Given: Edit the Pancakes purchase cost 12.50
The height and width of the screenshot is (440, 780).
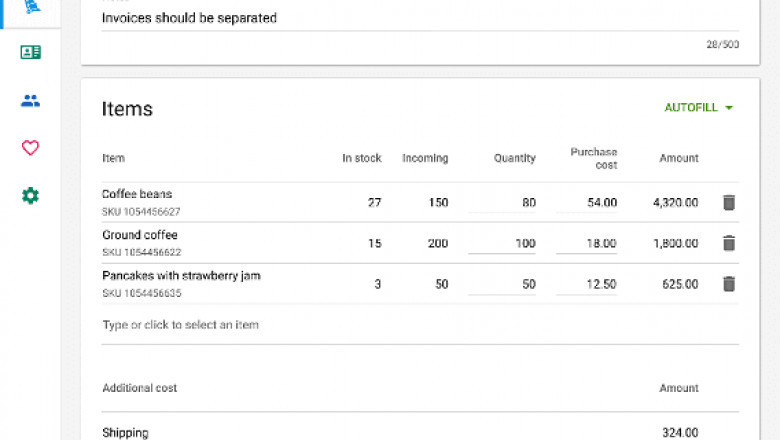Looking at the screenshot, I should (x=588, y=284).
